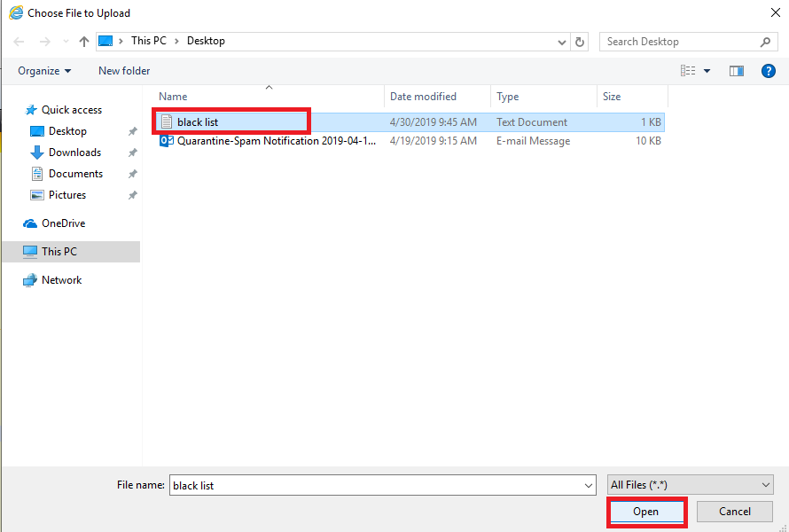This screenshot has height=532, width=789.
Task: Expand the File name history dropdown
Action: coord(589,485)
